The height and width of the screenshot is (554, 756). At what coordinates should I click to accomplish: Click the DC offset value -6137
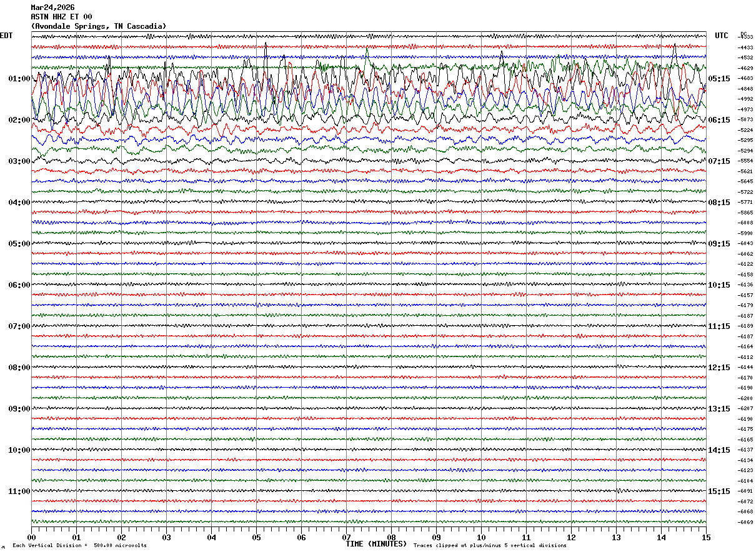(746, 450)
